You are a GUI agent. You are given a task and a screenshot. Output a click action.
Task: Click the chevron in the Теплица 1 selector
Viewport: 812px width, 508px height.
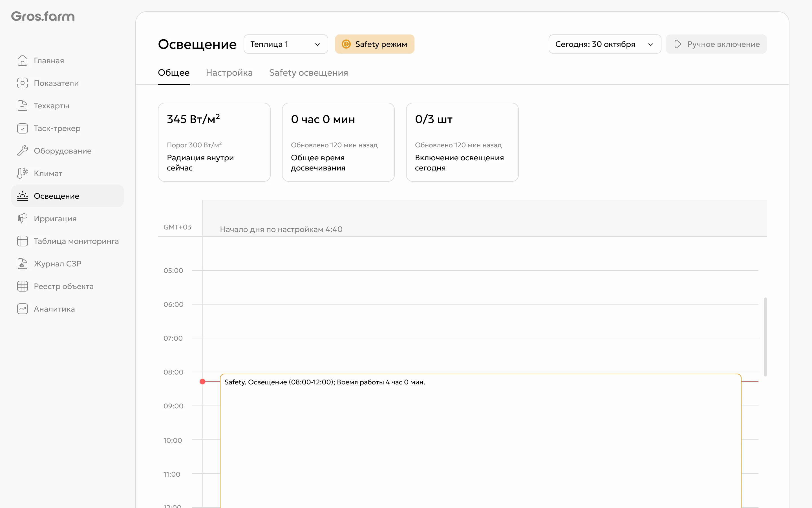click(x=317, y=44)
